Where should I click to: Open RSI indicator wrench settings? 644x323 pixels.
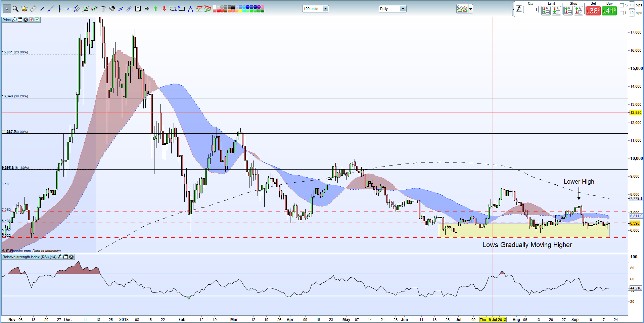[x=60, y=257]
